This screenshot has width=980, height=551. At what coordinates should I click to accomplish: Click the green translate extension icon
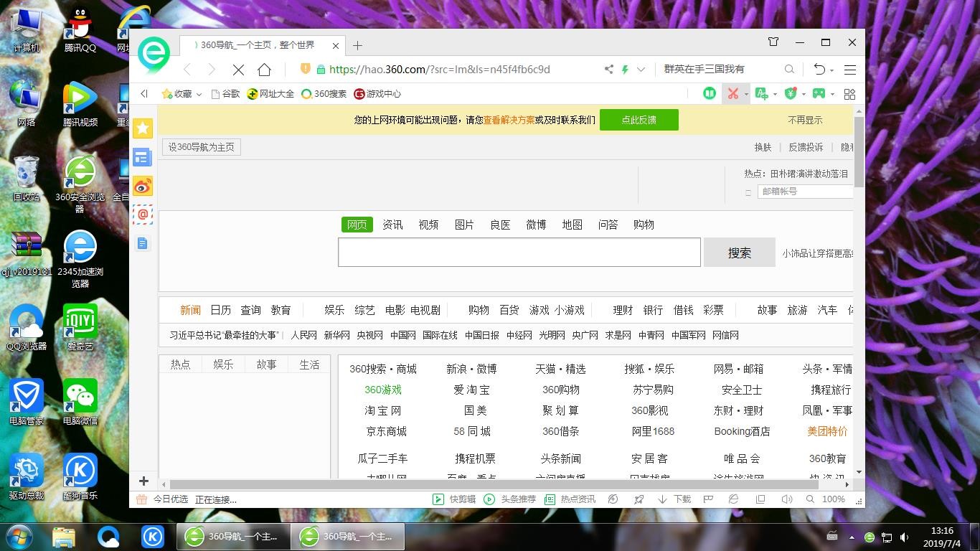[x=761, y=94]
